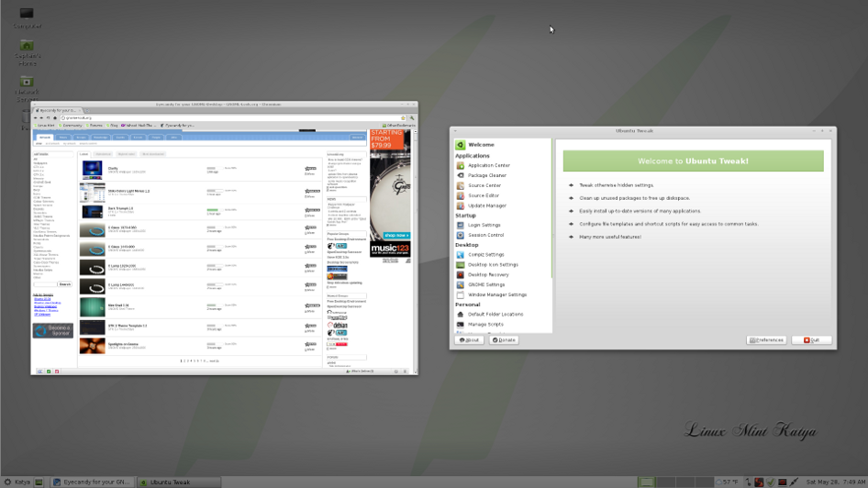Click the Chromium back arrow
868x488 pixels.
(x=36, y=117)
